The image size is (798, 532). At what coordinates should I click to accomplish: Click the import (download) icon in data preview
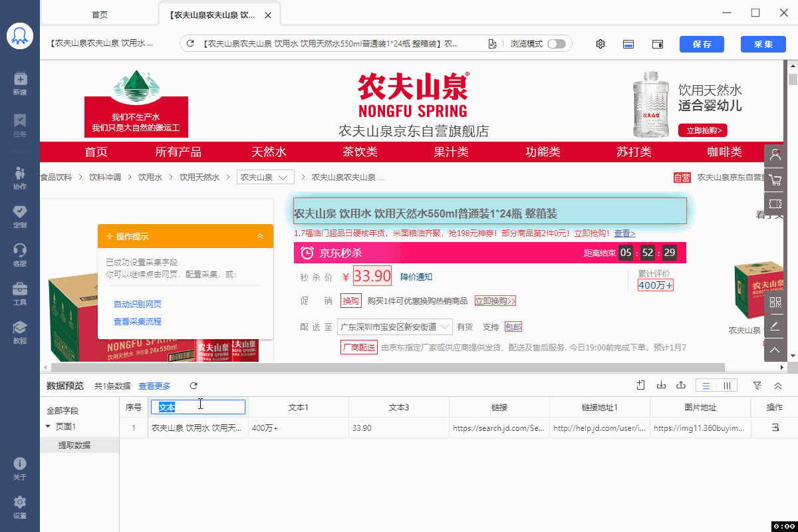[x=661, y=385]
